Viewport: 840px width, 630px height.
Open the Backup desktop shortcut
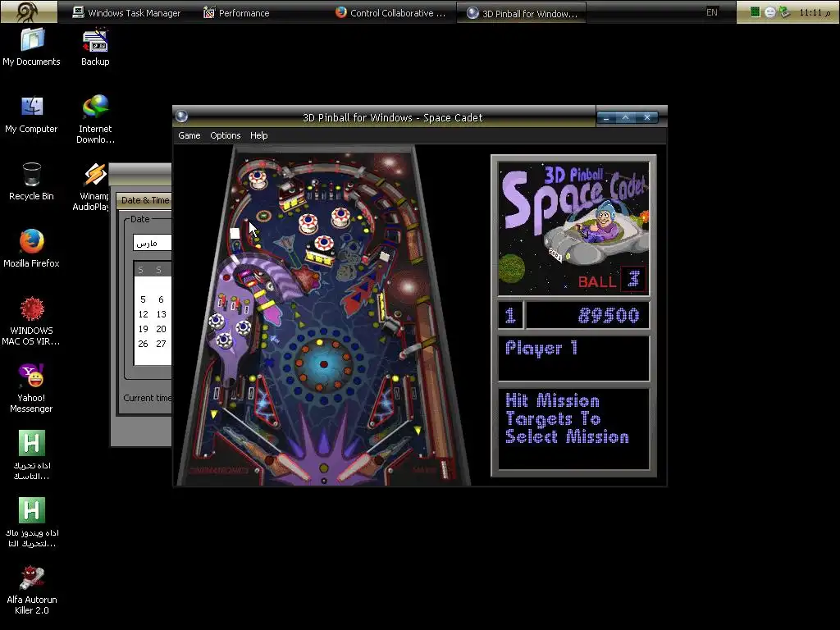coord(95,47)
